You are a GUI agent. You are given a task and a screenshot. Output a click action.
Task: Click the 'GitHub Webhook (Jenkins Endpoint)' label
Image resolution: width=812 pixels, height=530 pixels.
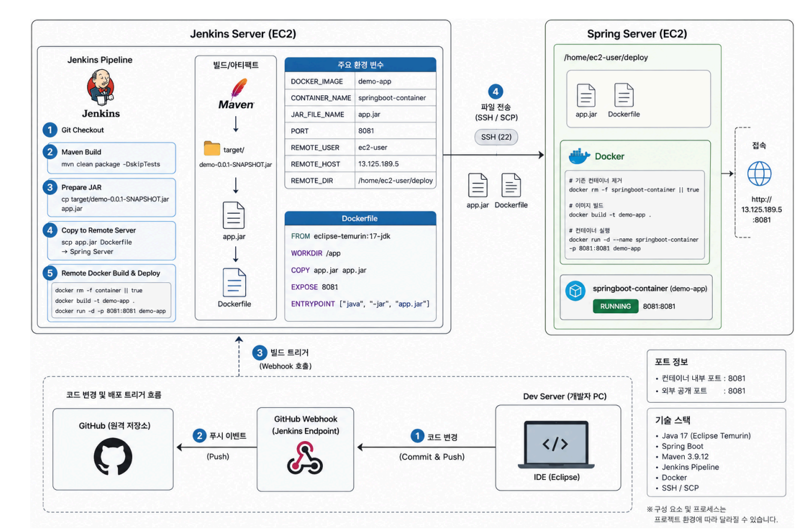(305, 424)
